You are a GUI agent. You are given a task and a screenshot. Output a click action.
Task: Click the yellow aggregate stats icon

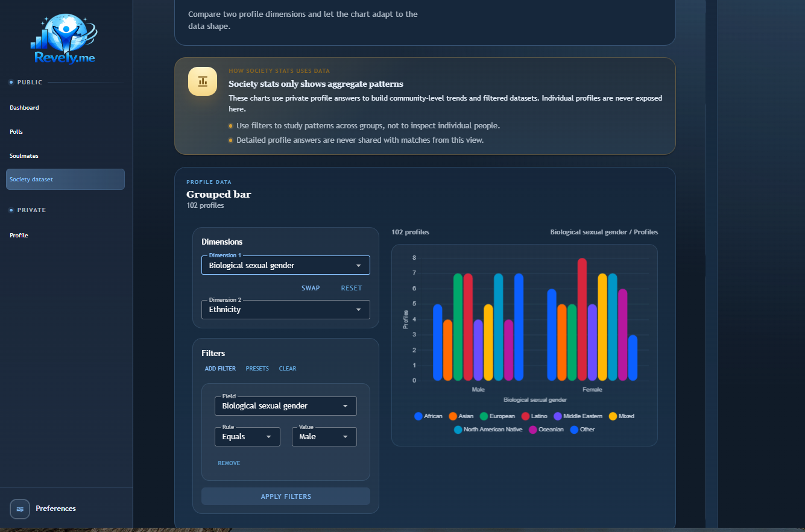click(x=203, y=81)
